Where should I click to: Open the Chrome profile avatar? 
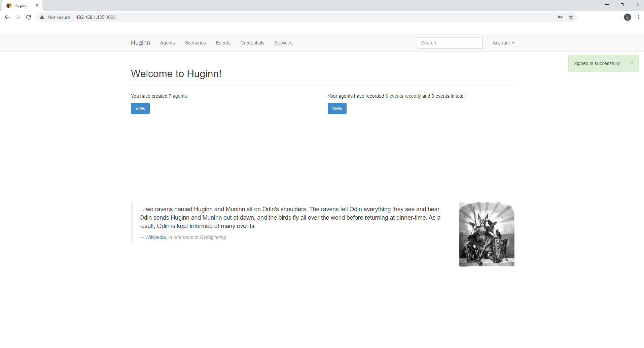coord(628,17)
